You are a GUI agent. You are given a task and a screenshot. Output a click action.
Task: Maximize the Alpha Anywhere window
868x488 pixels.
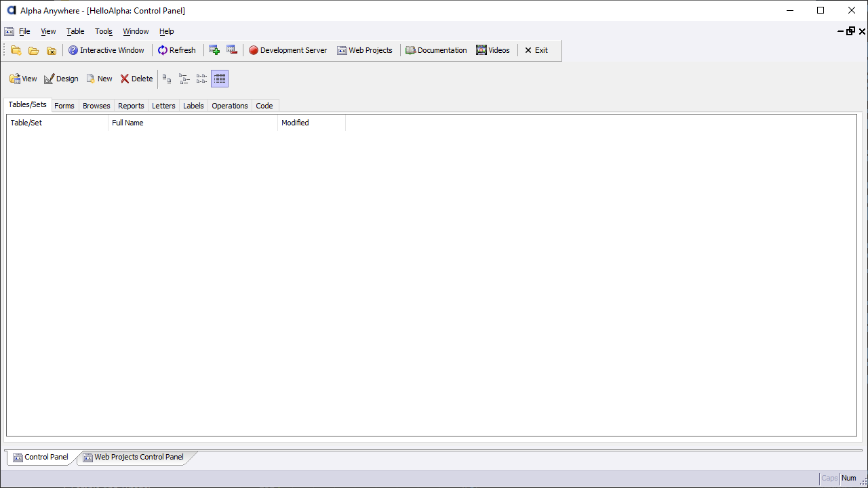pyautogui.click(x=821, y=10)
